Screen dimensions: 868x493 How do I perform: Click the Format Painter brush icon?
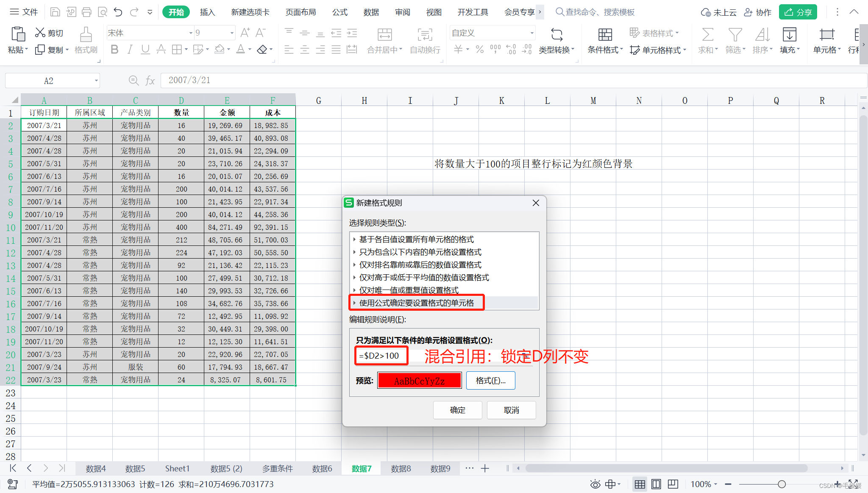(x=86, y=35)
